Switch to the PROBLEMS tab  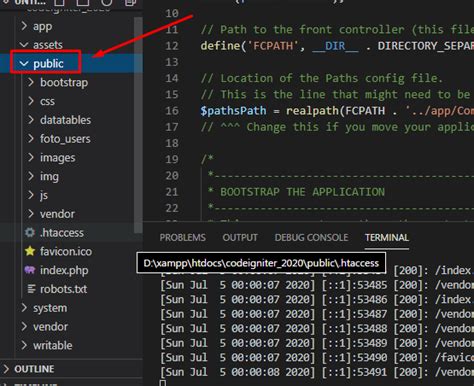(183, 237)
